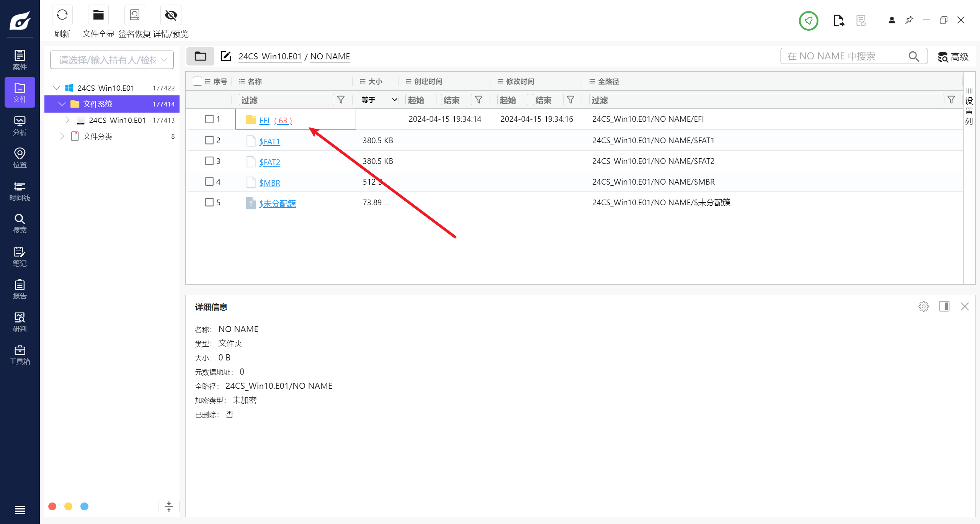Open the 工具箱 toolbox sidebar icon
The image size is (980, 524).
[20, 355]
